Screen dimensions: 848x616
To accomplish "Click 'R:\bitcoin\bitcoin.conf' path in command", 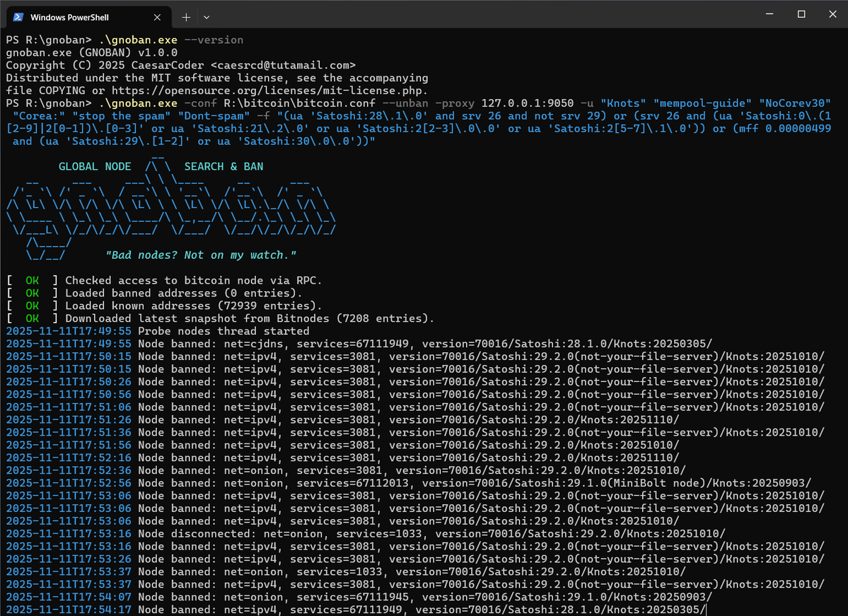I will click(x=300, y=103).
